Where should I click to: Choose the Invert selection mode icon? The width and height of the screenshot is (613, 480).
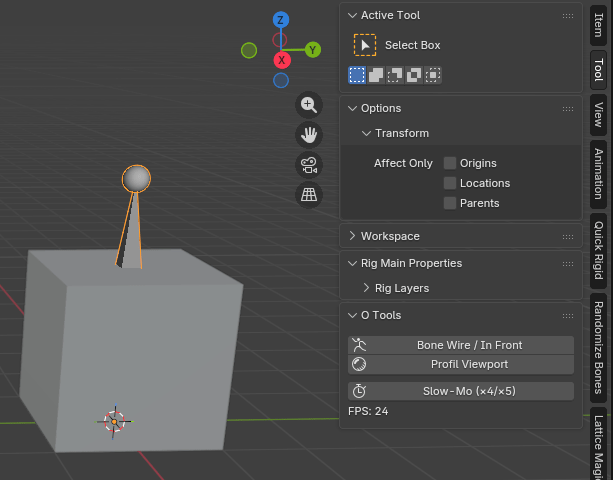coord(414,75)
